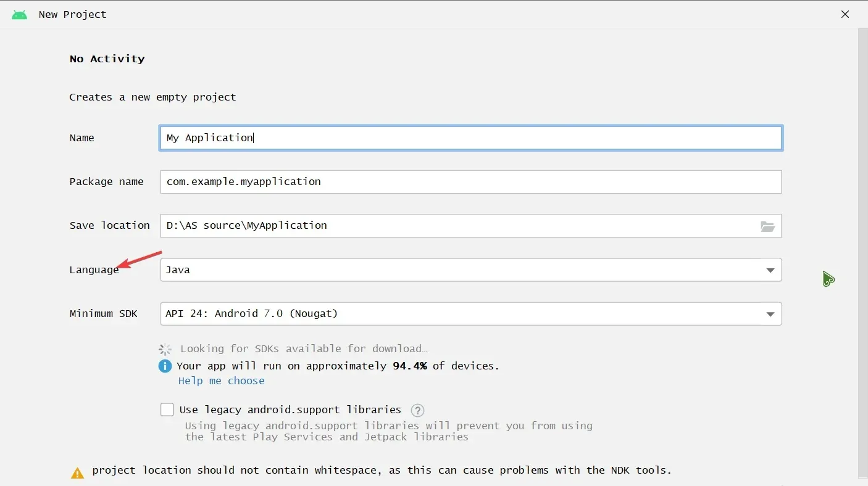
Task: Click the whitespace warning message text
Action: point(382,470)
